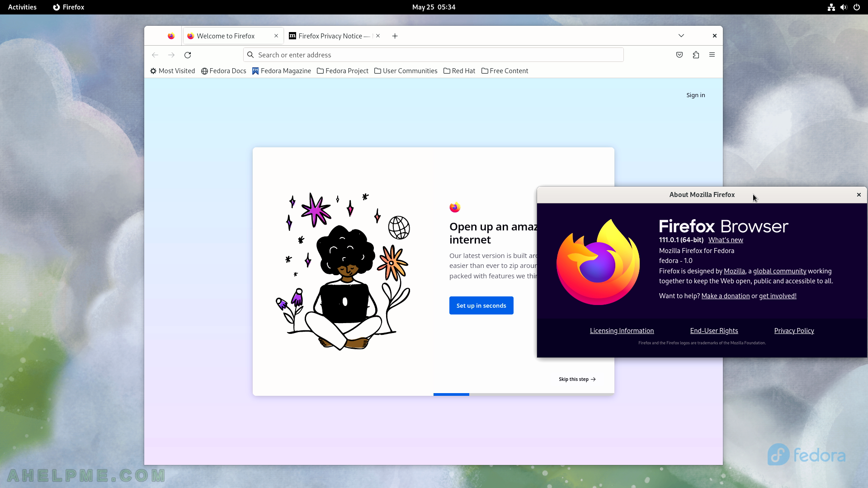The image size is (868, 488).
Task: Click the search magnifier icon in address bar
Action: pyautogui.click(x=250, y=55)
